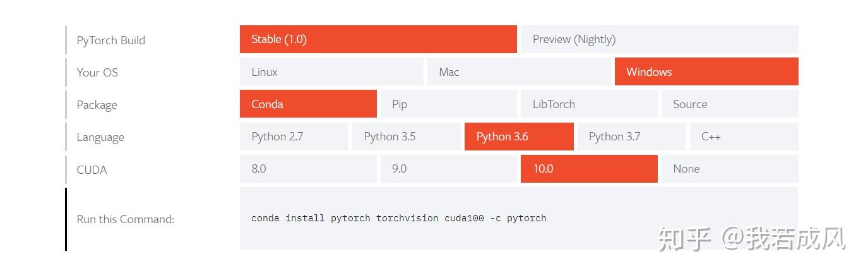Image resolution: width=868 pixels, height=275 pixels.
Task: Choose Conda as the package
Action: [x=307, y=104]
